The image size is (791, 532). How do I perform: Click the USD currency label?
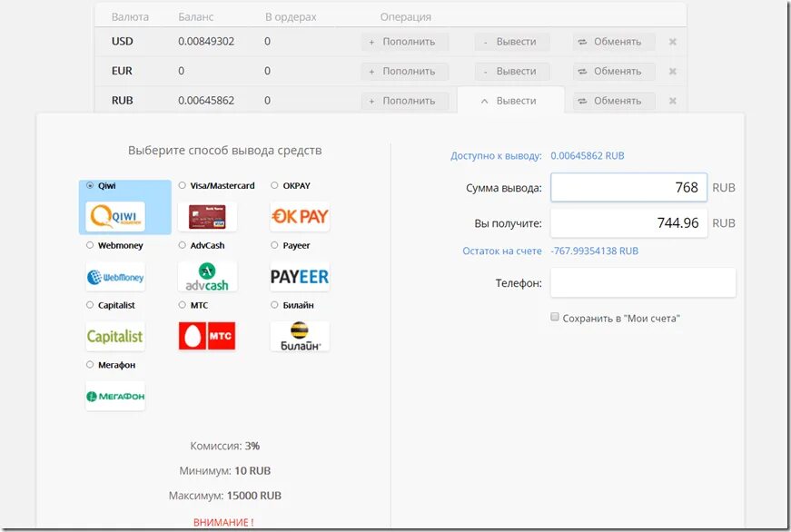click(x=122, y=42)
